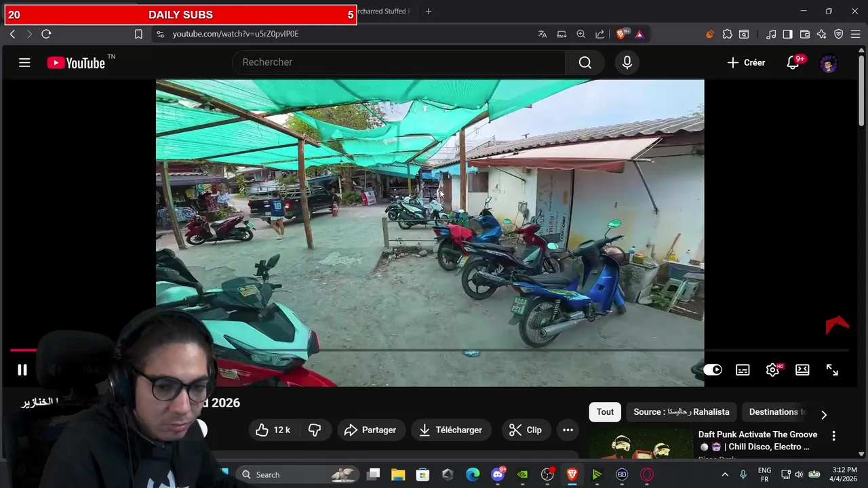Select the Source Rahalista chip
Viewport: 868px width, 488px height.
pos(682,412)
